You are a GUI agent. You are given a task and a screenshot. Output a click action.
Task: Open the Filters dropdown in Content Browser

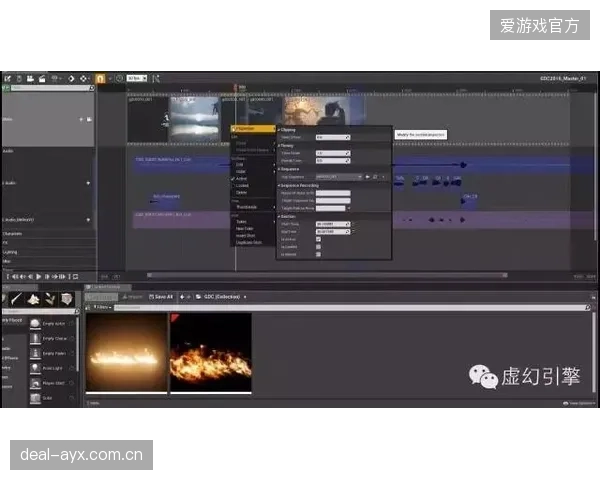(103, 307)
